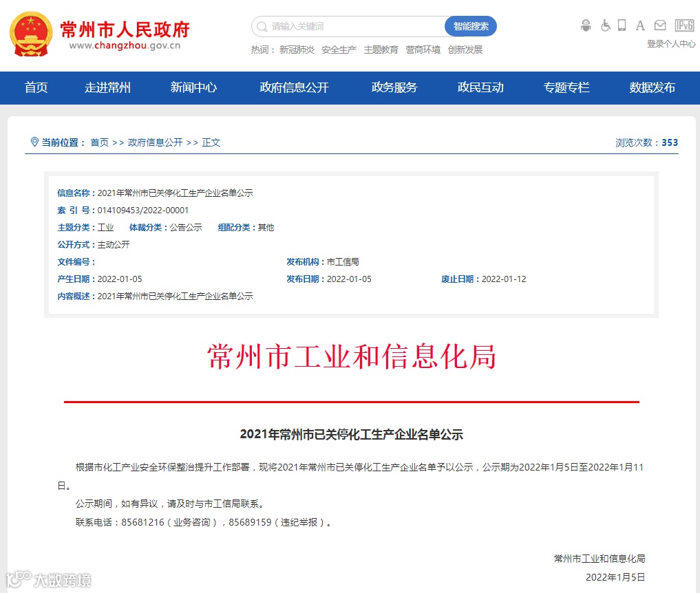Open the mailbox envelope icon

click(660, 25)
